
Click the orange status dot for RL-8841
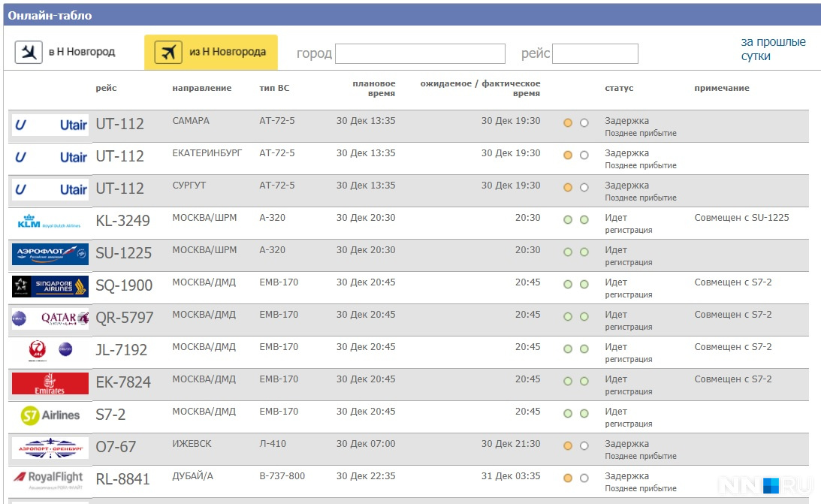tap(568, 478)
